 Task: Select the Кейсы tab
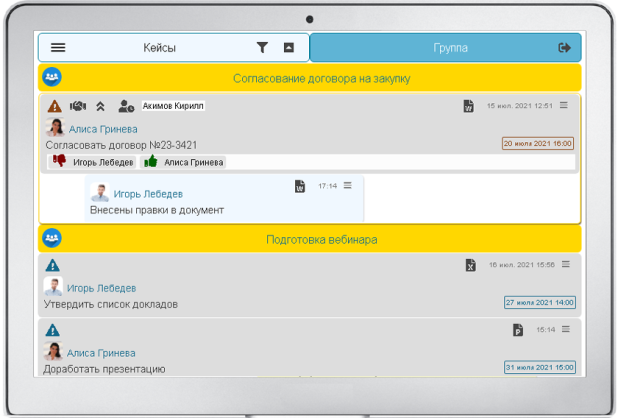click(x=160, y=48)
